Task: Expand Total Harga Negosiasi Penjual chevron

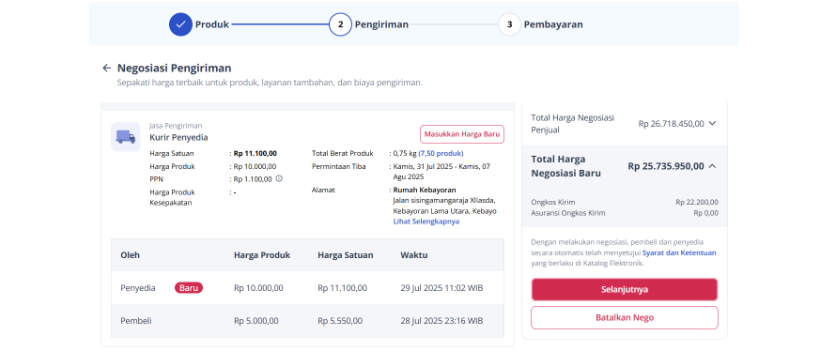Action: [x=712, y=124]
